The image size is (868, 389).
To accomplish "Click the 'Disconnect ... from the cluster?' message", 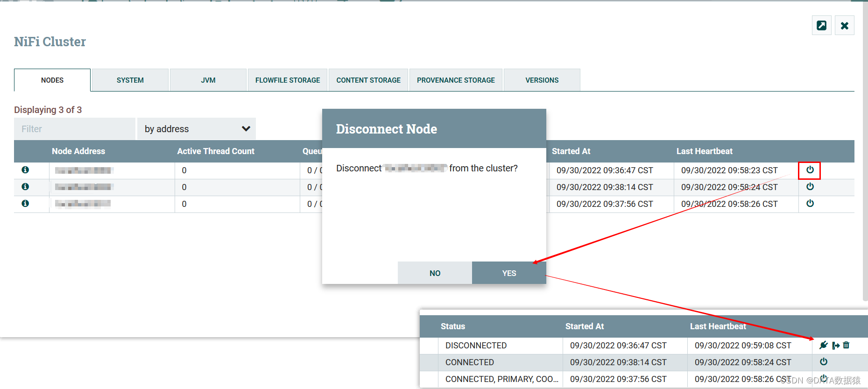I will pyautogui.click(x=427, y=168).
